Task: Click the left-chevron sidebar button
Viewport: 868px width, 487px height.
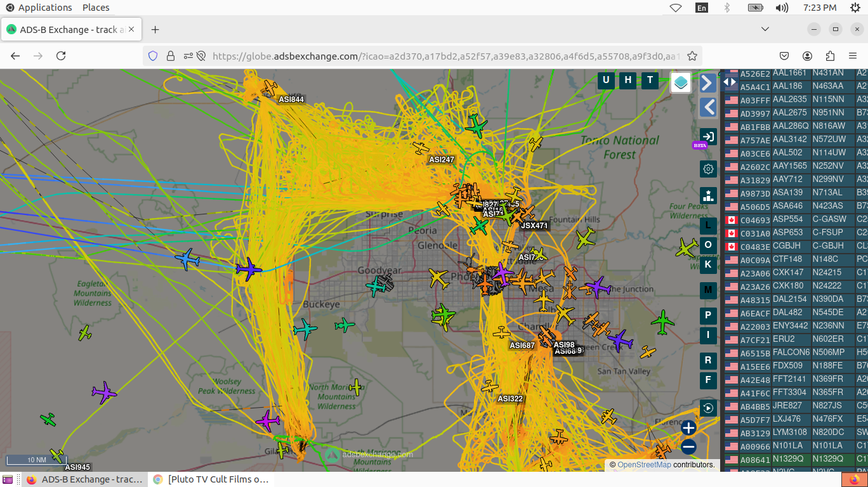Action: point(708,107)
